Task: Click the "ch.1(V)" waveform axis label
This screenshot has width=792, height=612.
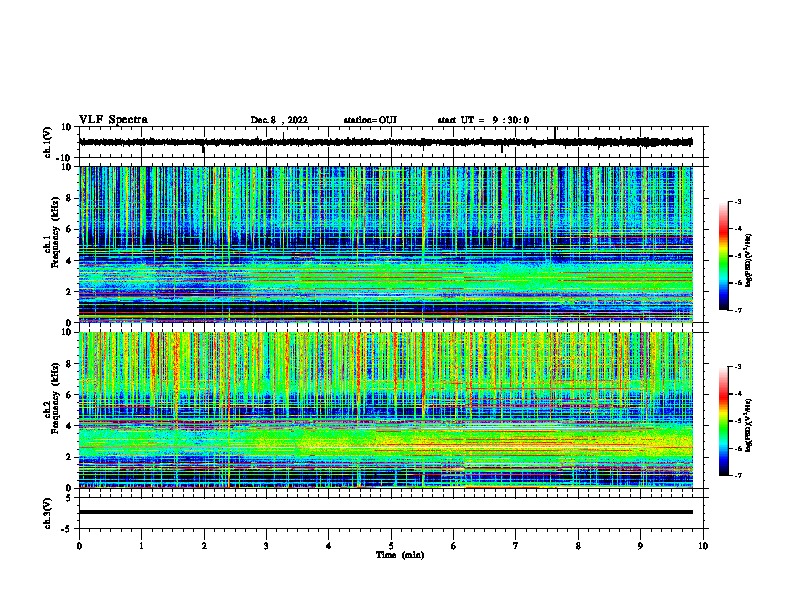Action: pyautogui.click(x=48, y=142)
